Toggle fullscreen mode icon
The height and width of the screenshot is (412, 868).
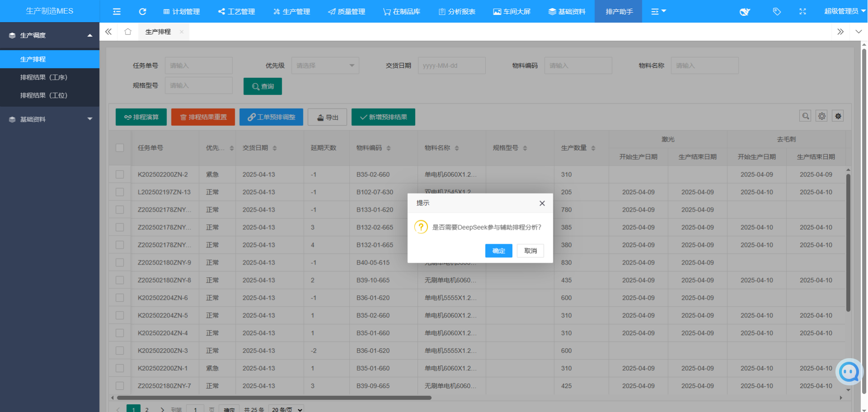802,11
